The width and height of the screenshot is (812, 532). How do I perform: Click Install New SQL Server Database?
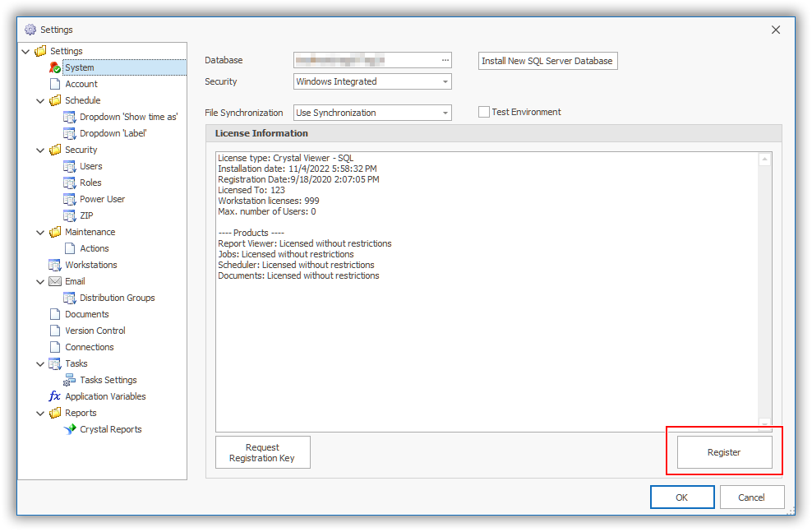(547, 61)
